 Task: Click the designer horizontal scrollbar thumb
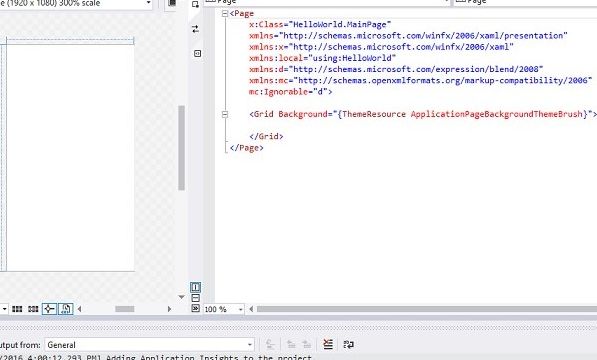[x=125, y=309]
